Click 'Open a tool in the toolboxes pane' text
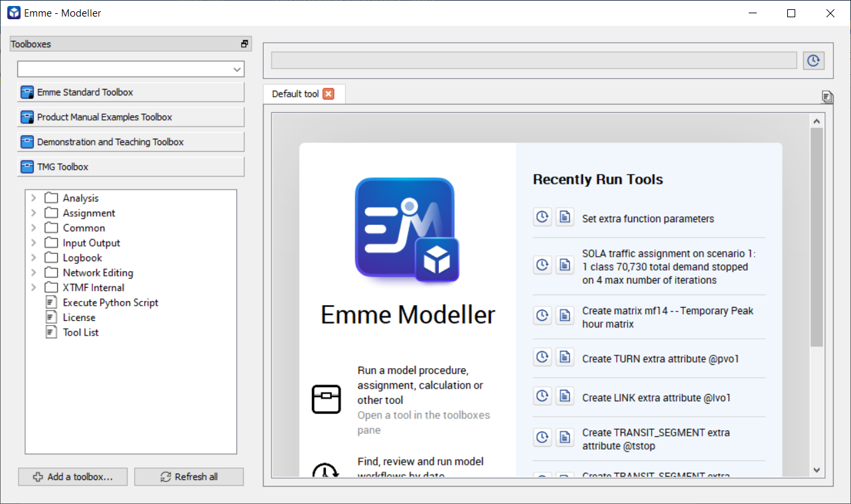The width and height of the screenshot is (851, 504). pos(424,422)
